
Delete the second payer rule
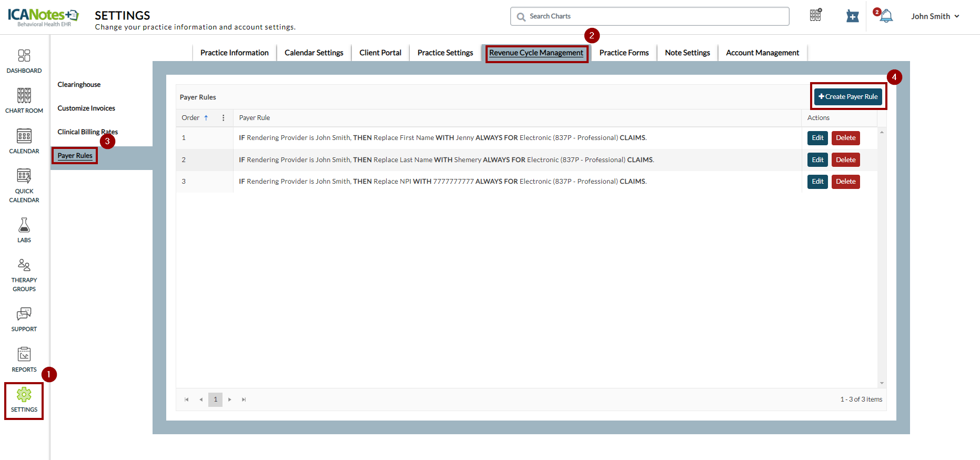[845, 160]
